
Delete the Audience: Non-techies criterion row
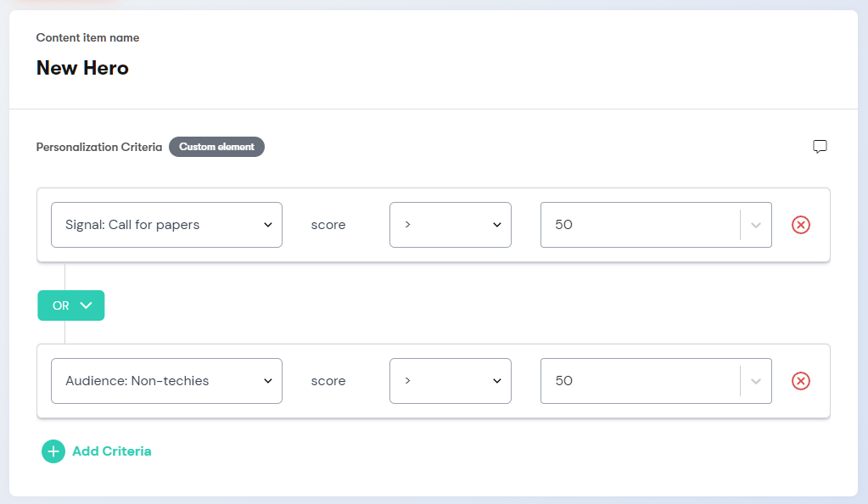click(800, 381)
